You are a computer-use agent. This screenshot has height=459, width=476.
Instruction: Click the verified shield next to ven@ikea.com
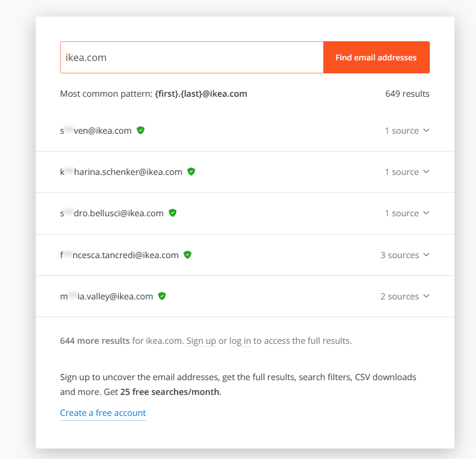[x=140, y=131]
